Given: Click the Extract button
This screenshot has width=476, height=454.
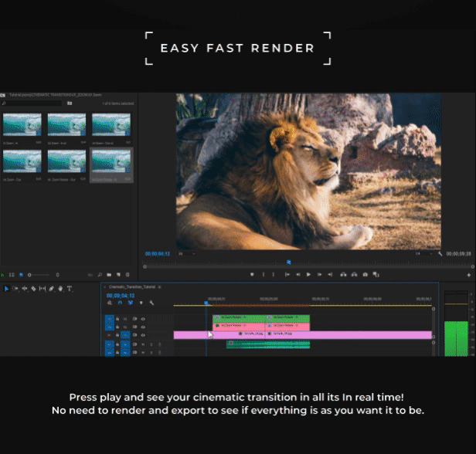Looking at the screenshot, I should (x=354, y=274).
